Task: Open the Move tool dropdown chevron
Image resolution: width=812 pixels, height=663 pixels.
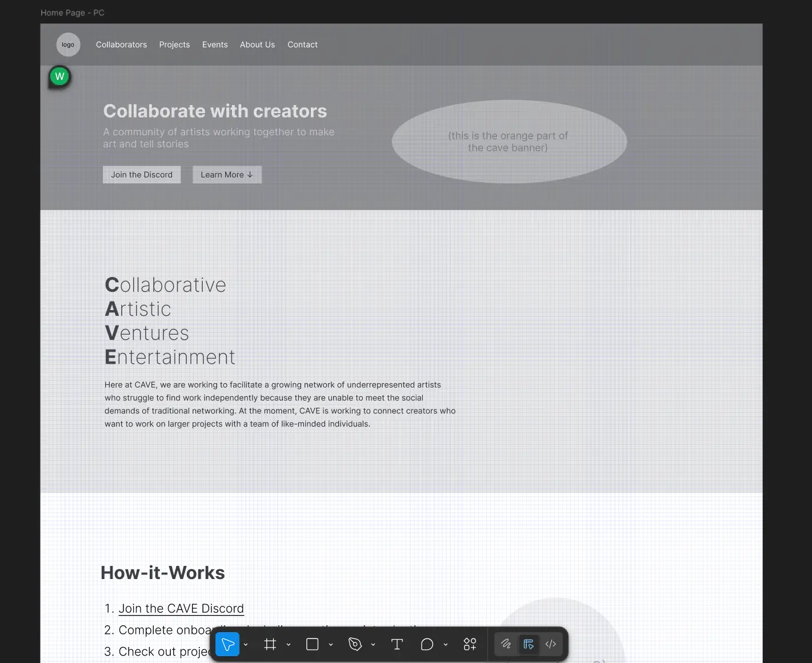Action: [246, 644]
